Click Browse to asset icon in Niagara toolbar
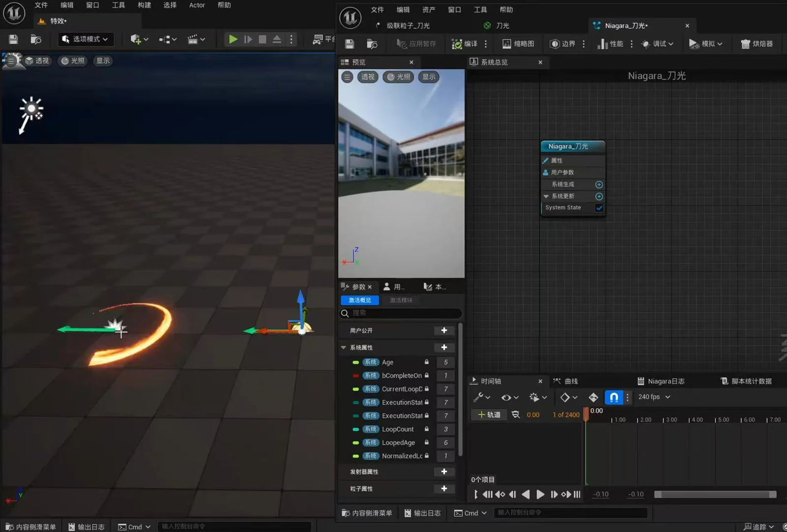Image resolution: width=787 pixels, height=532 pixels. click(372, 44)
